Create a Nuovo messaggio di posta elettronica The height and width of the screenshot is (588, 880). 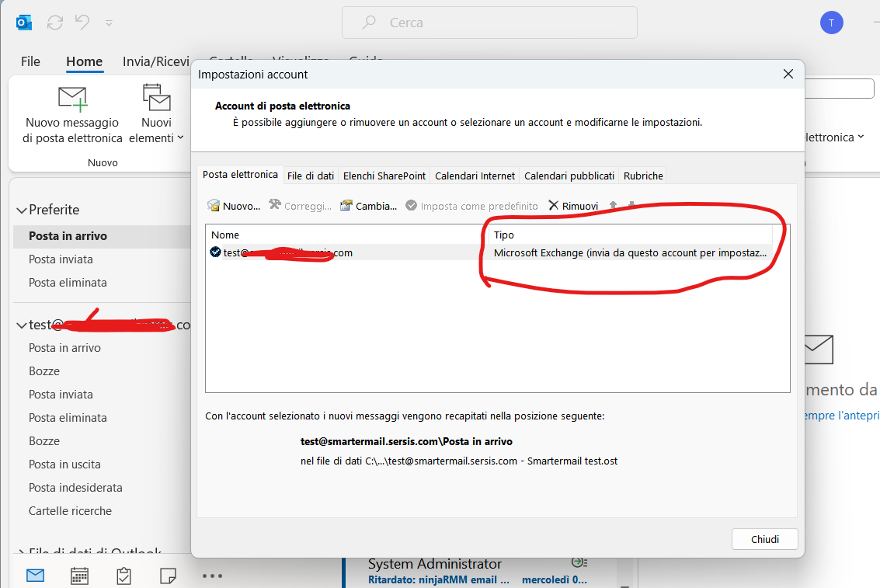[x=72, y=115]
